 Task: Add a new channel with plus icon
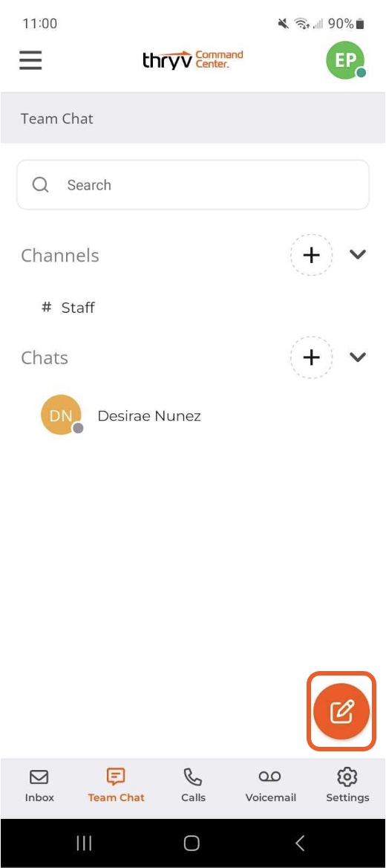pyautogui.click(x=311, y=255)
